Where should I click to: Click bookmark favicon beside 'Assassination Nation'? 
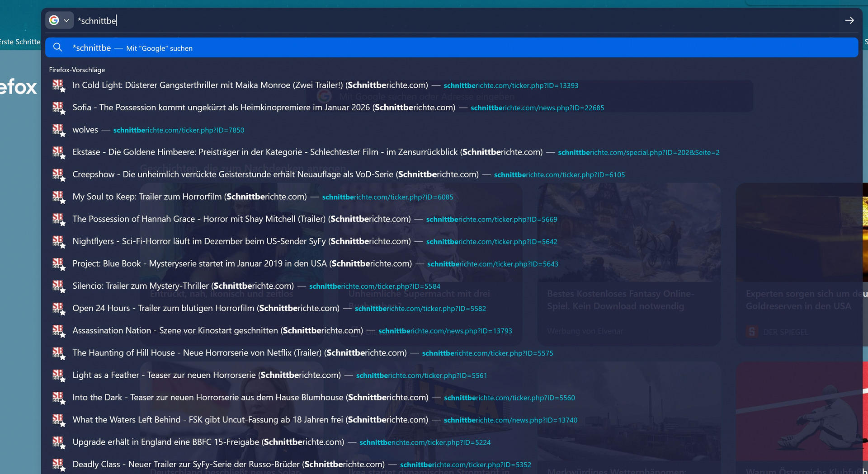coord(59,331)
